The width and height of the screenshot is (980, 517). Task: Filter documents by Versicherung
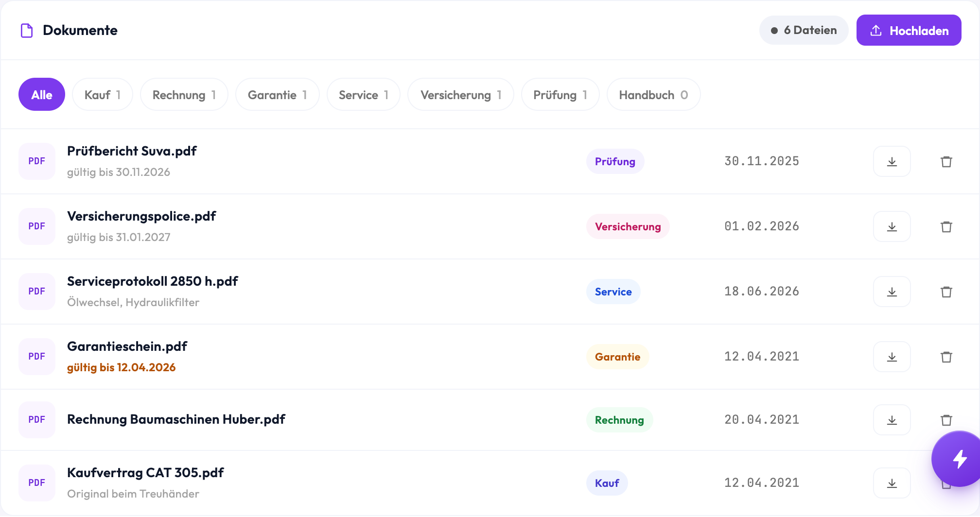click(x=461, y=95)
